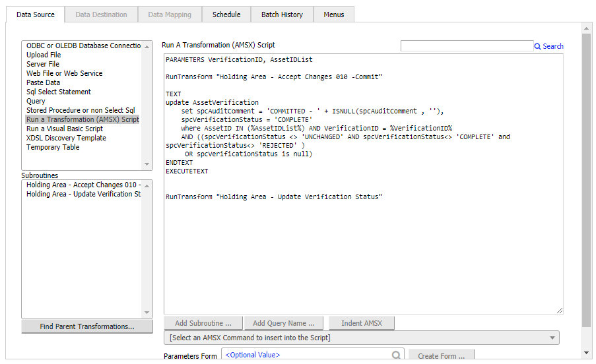This screenshot has height=364, width=596.
Task: Click the Create Form button
Action: (x=442, y=355)
